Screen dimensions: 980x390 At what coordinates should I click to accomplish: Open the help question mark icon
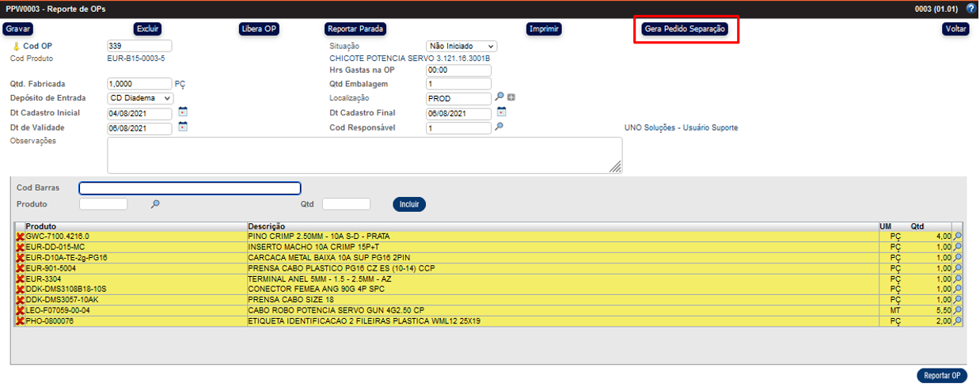pyautogui.click(x=971, y=9)
